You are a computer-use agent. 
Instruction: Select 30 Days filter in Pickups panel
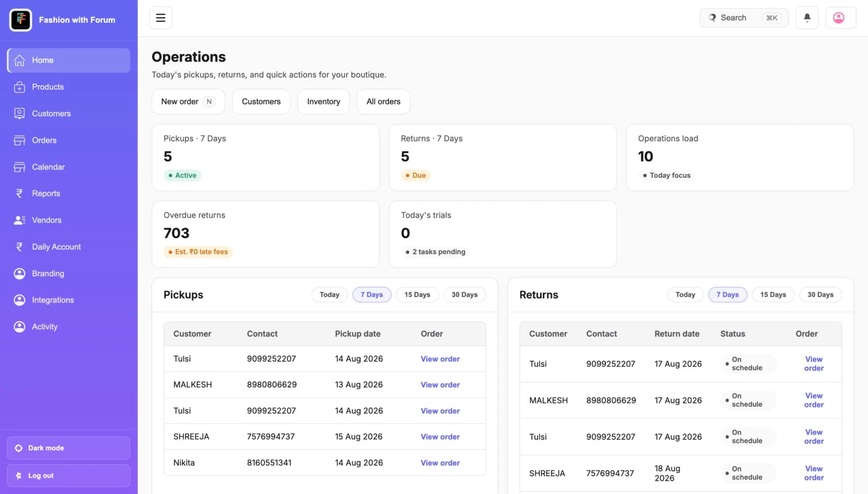[x=464, y=295]
